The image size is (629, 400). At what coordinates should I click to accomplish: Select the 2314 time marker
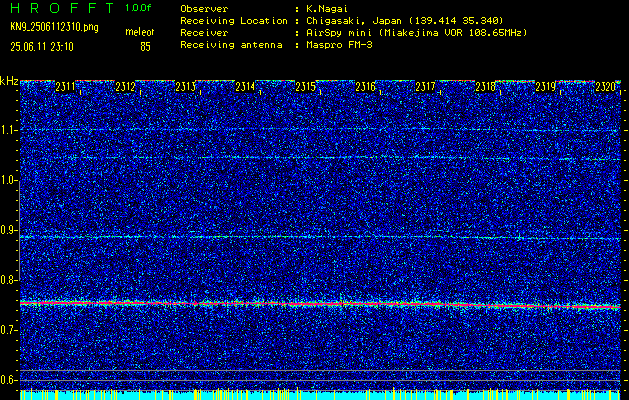point(245,86)
